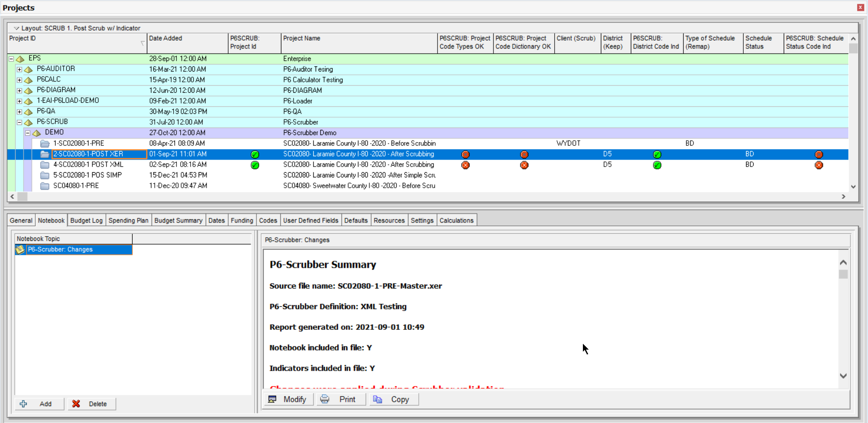
Task: Click red Schedule Status Code indicator on selected row
Action: click(x=819, y=154)
